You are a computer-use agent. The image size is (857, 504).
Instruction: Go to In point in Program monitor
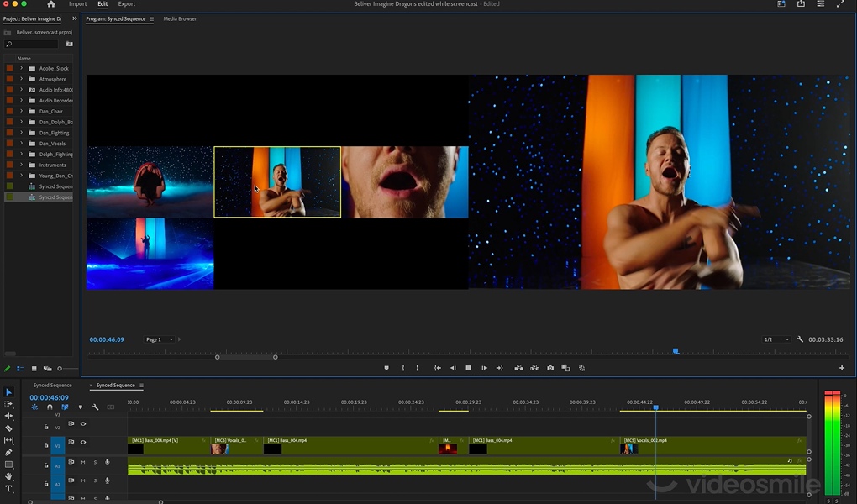[x=437, y=368]
